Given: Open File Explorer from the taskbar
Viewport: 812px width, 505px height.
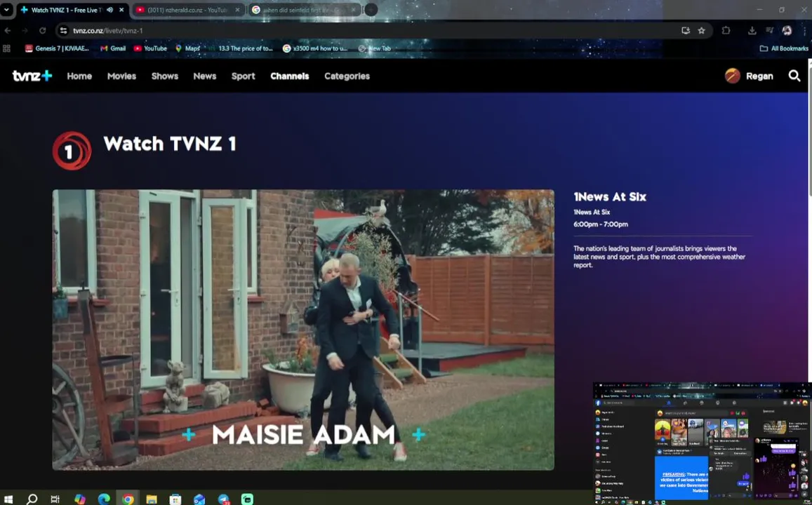Looking at the screenshot, I should [151, 499].
